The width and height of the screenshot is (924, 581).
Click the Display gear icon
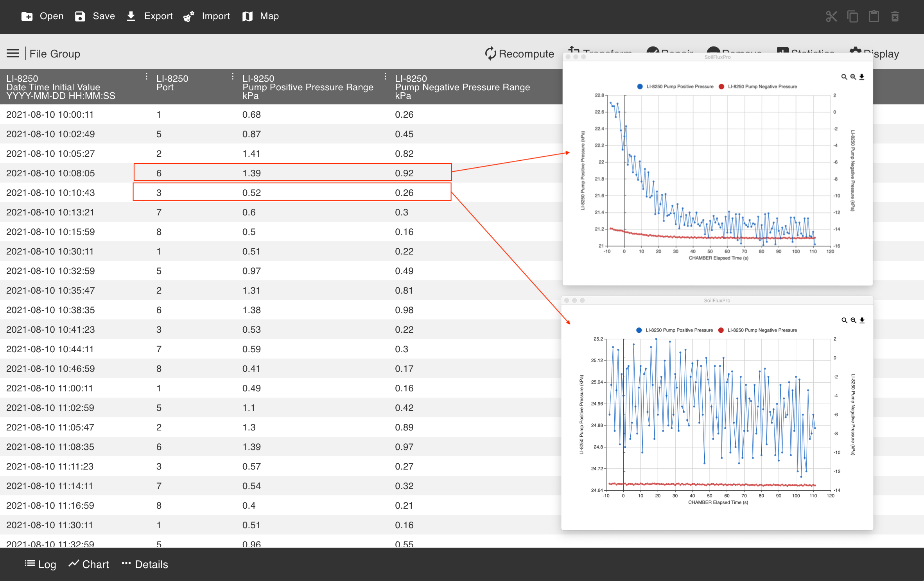[855, 50]
